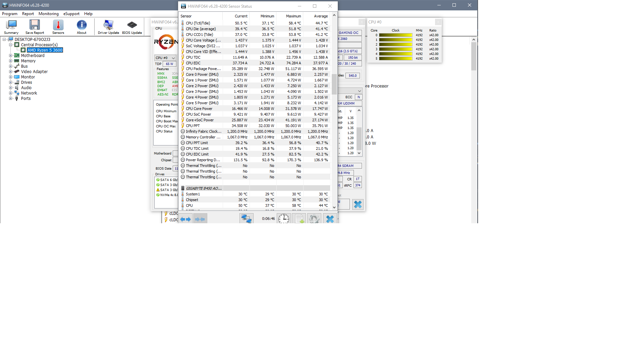Select AMD Ryzen 5 3600 in the device tree
Image resolution: width=644 pixels, height=362 pixels.
point(45,50)
